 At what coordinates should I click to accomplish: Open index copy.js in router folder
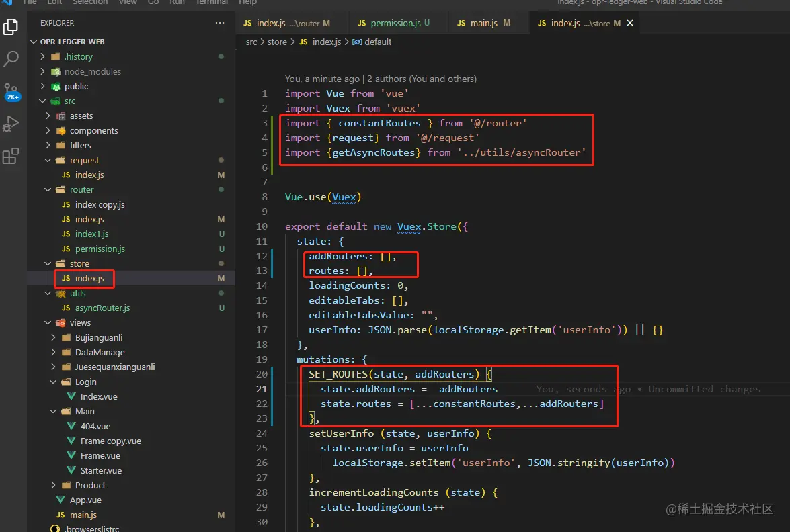[x=100, y=205]
